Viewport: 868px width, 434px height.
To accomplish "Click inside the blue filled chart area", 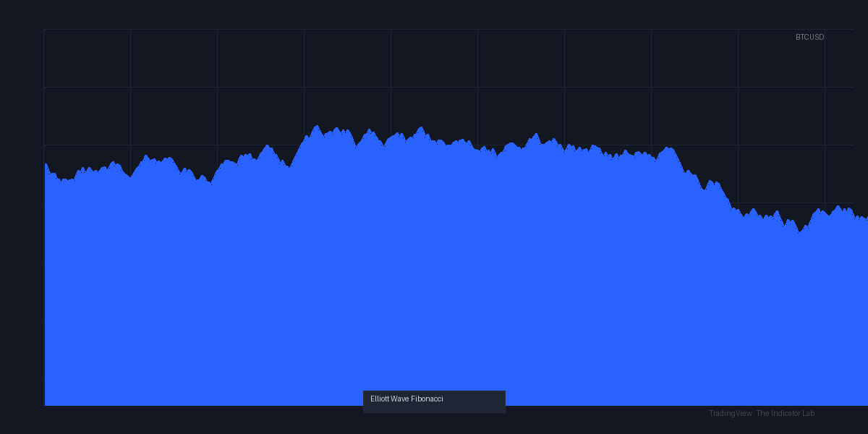I will click(x=434, y=289).
